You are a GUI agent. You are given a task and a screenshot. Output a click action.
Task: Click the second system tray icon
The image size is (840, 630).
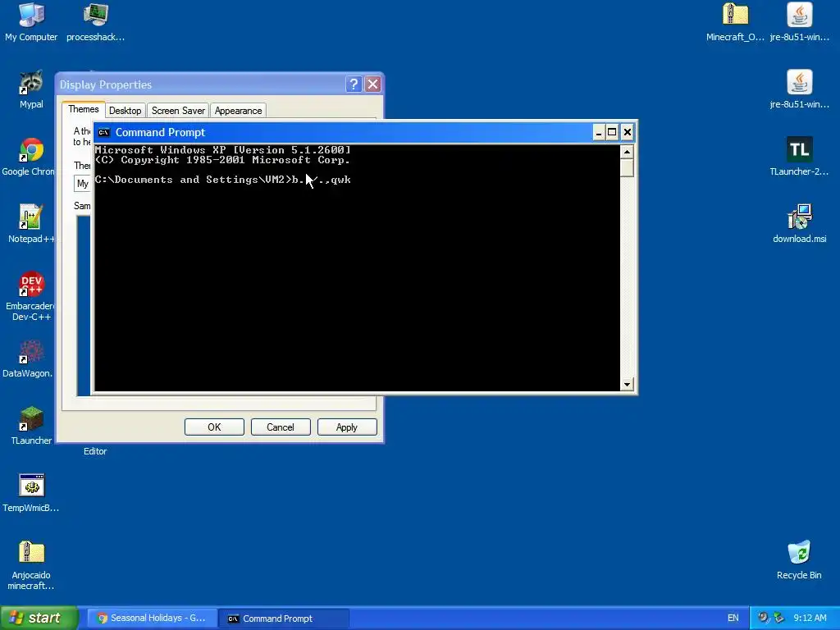[778, 618]
